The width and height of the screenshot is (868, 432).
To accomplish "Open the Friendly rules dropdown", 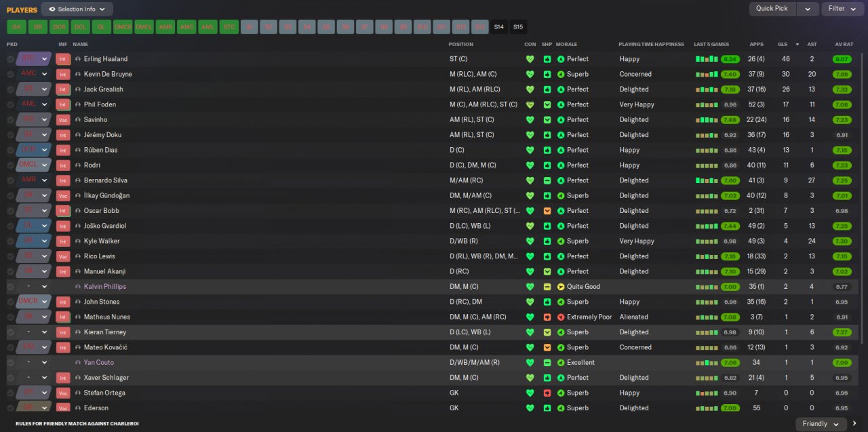I will (821, 424).
